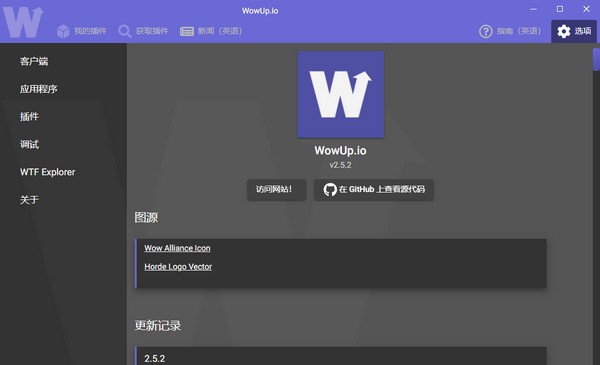
Task: Click 在 GitHub 上查看源代码 button
Action: click(x=374, y=189)
